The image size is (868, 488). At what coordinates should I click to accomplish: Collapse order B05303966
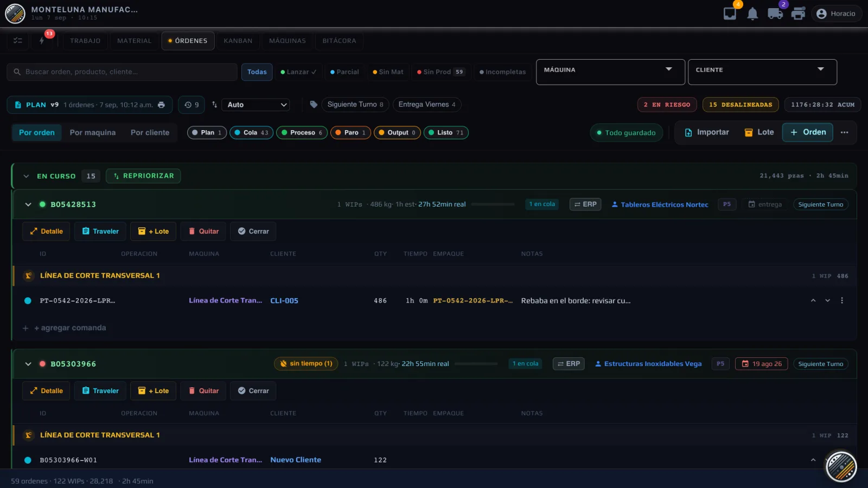pos(28,364)
